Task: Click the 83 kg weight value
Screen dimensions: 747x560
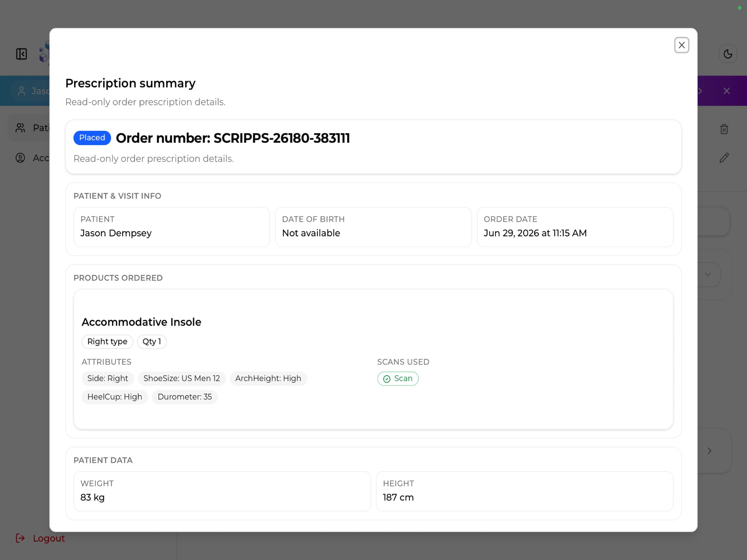Action: 93,498
